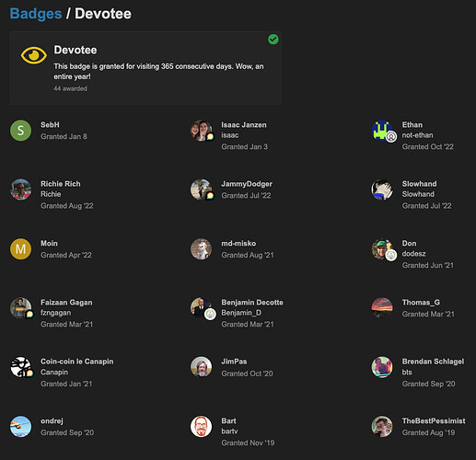Open Faizaan Gagan's avatar photo
476x460 pixels.
pyautogui.click(x=20, y=308)
